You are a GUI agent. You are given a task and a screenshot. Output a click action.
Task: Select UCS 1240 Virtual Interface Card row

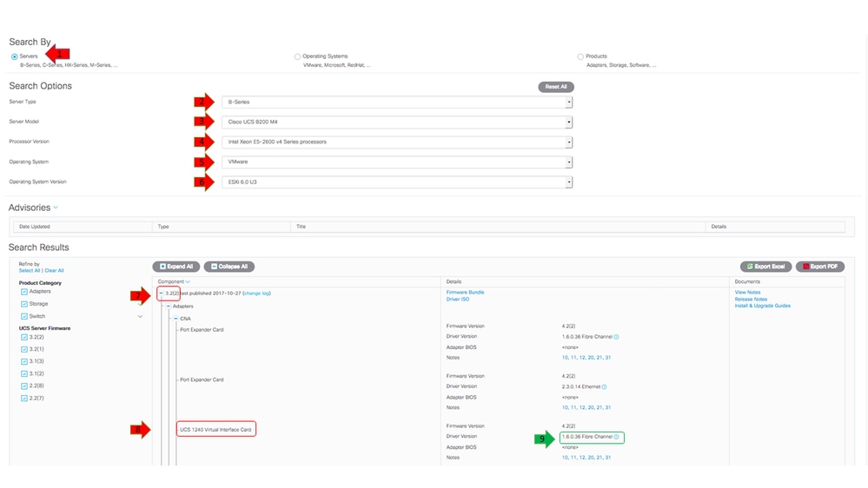click(x=215, y=429)
